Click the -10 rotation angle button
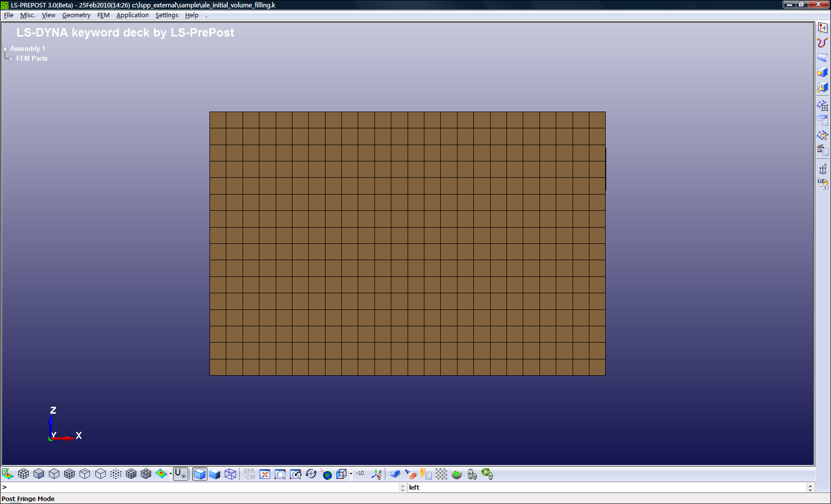The image size is (831, 504). (360, 473)
